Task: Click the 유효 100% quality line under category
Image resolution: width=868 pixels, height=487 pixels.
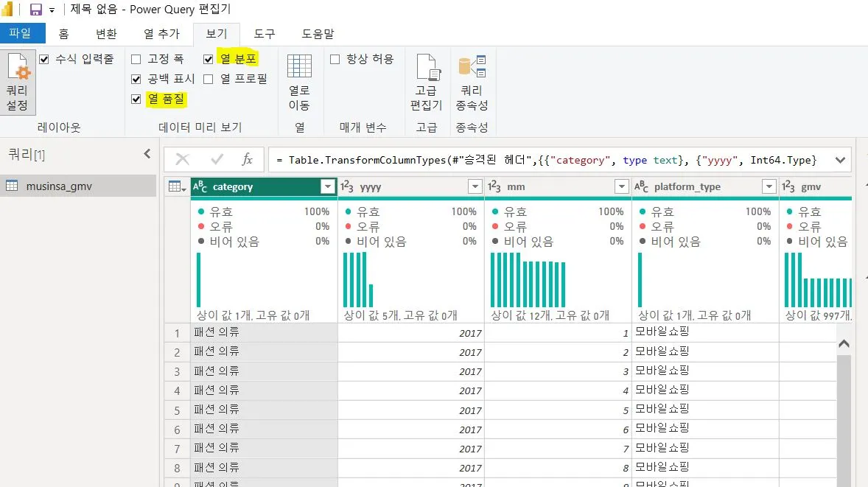Action: coord(264,211)
